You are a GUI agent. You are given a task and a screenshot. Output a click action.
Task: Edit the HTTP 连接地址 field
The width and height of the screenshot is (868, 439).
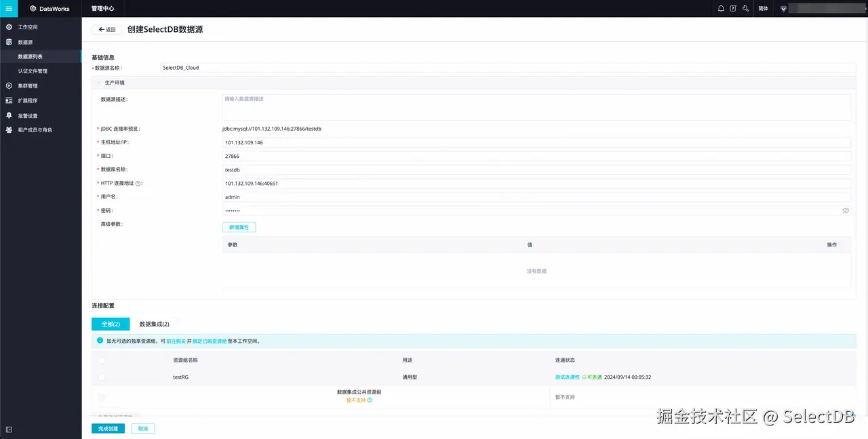pyautogui.click(x=536, y=183)
